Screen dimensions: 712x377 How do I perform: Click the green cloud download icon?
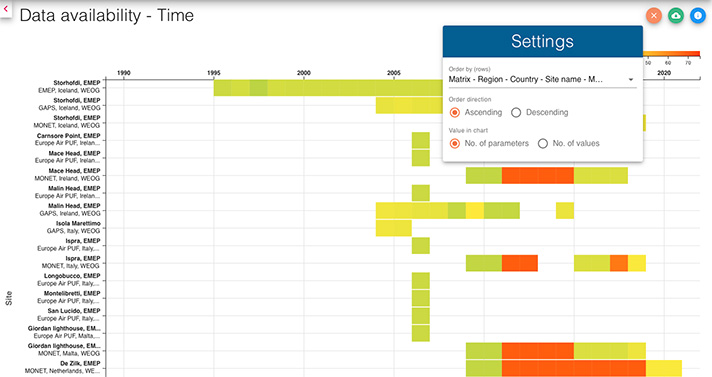pos(676,16)
